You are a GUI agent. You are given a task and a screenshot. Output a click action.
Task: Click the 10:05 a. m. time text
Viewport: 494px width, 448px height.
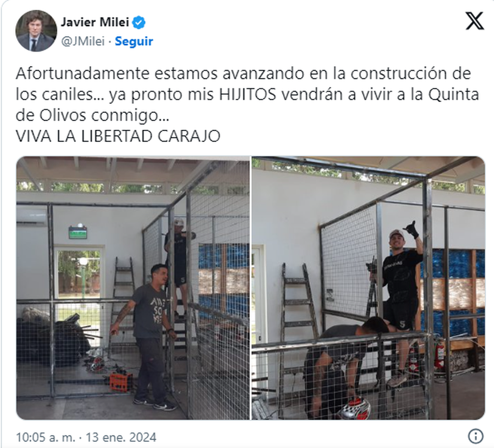[45, 437]
